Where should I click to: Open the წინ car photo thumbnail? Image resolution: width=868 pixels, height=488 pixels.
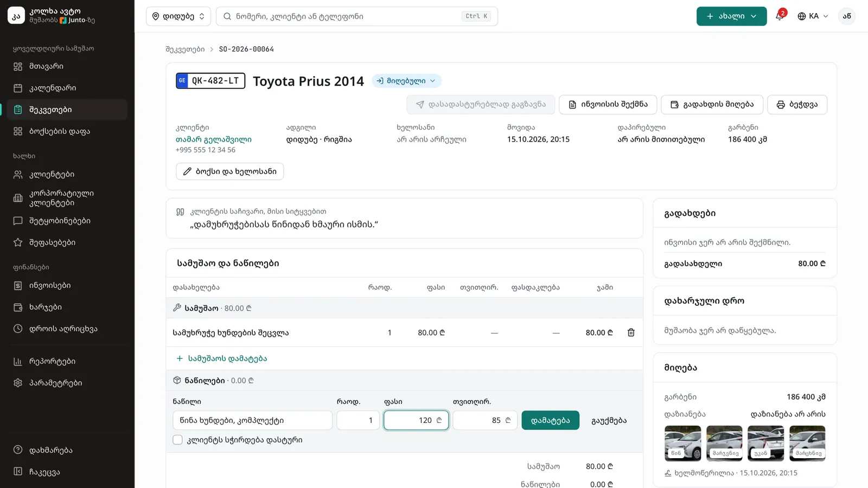click(x=682, y=443)
